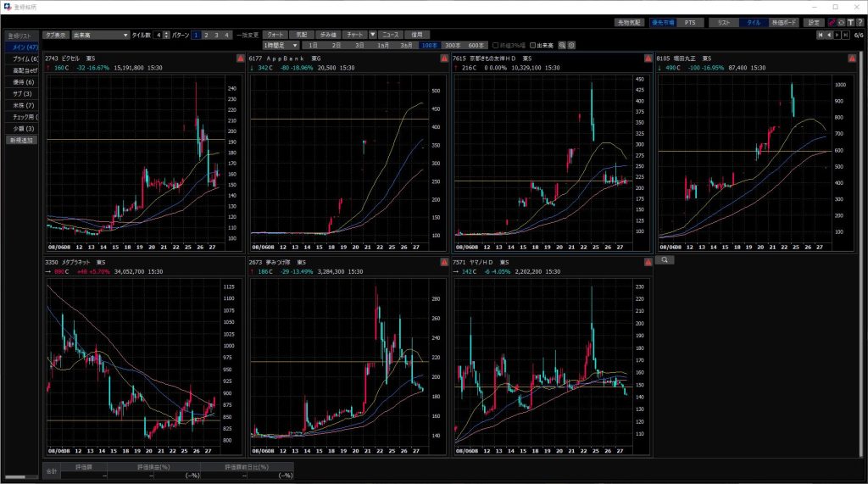Toggle the 終値3%幅 checkbox
This screenshot has height=484, width=868.
coord(496,45)
